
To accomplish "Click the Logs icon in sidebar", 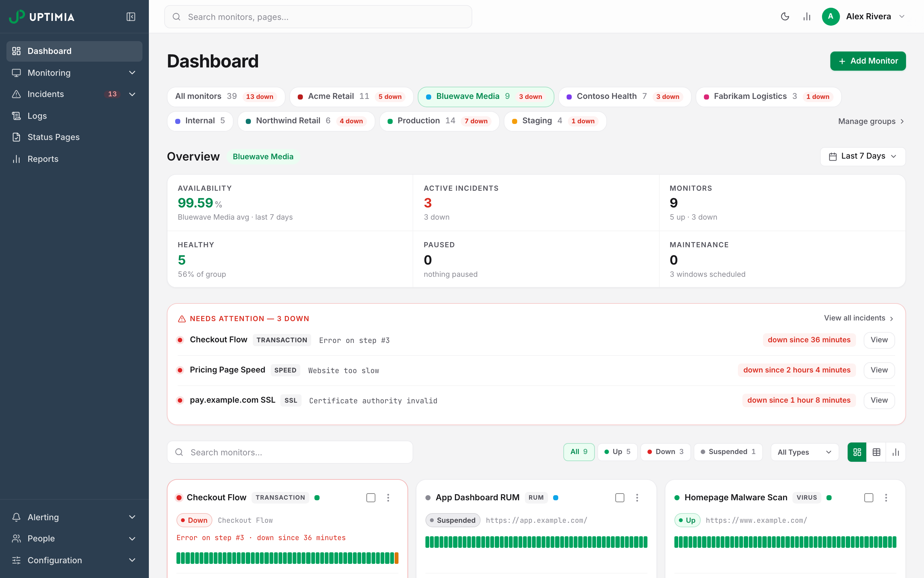I will 16,116.
